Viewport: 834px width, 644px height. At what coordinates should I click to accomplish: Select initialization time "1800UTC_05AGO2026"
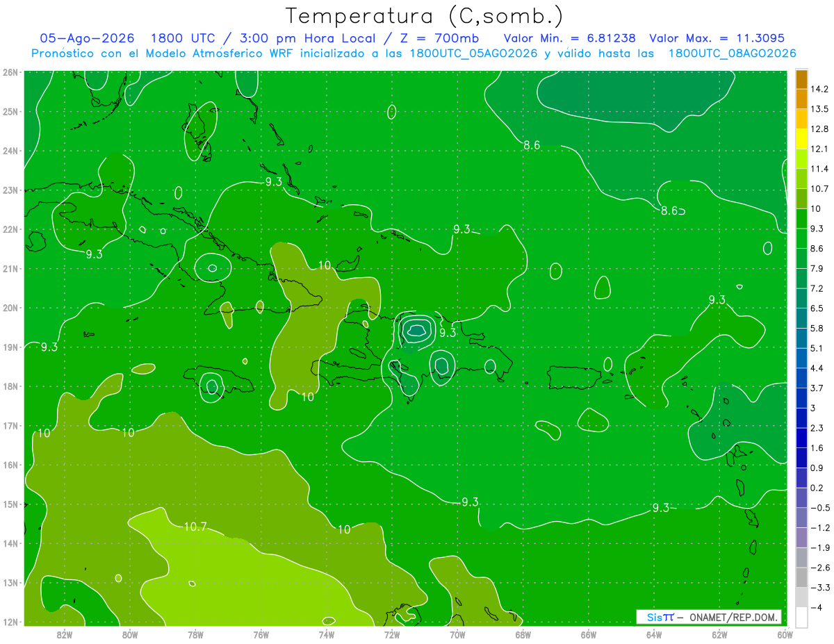(473, 53)
